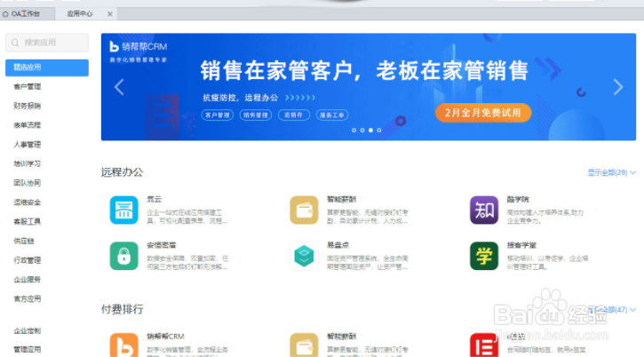Open the 授客学堂 green 学 icon
This screenshot has width=644, height=357.
[484, 256]
